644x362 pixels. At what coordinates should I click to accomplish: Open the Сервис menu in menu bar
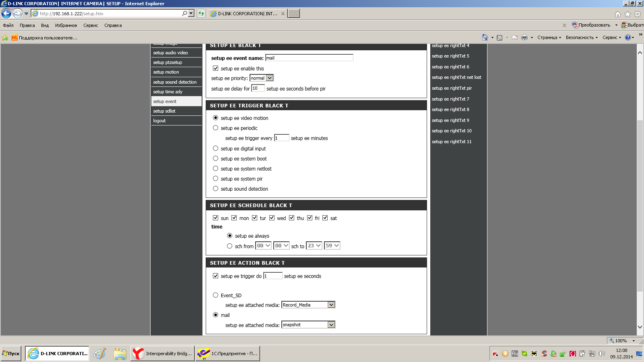pos(91,25)
